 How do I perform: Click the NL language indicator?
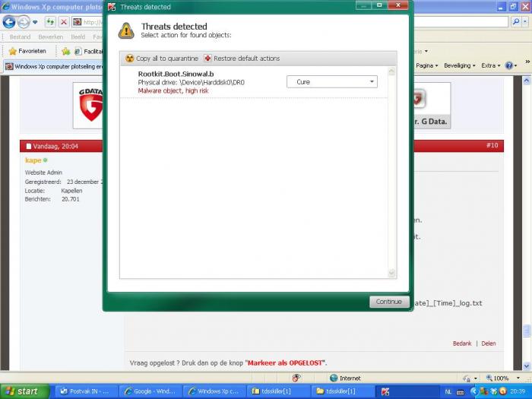point(448,392)
